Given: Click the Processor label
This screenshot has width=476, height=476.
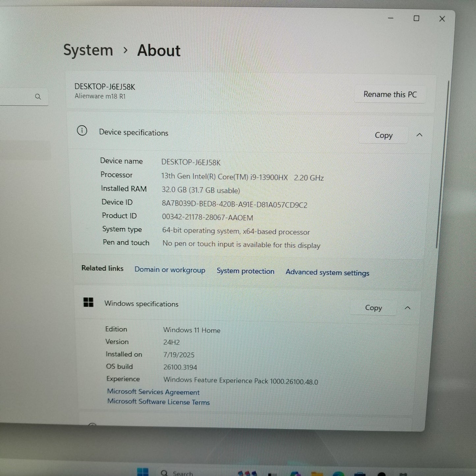Looking at the screenshot, I should (117, 175).
